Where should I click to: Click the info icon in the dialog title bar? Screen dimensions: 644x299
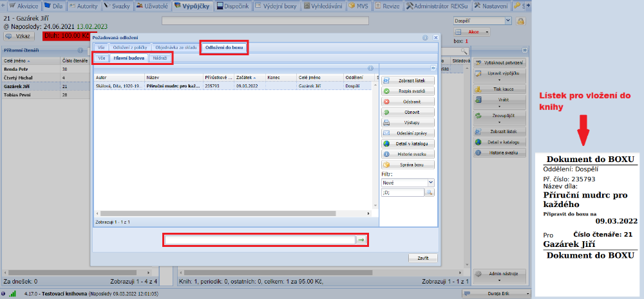click(426, 38)
